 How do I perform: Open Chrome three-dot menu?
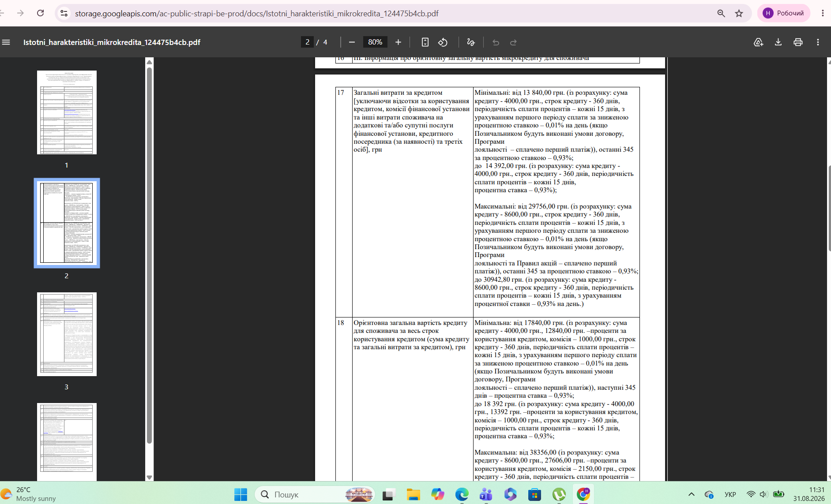(823, 13)
